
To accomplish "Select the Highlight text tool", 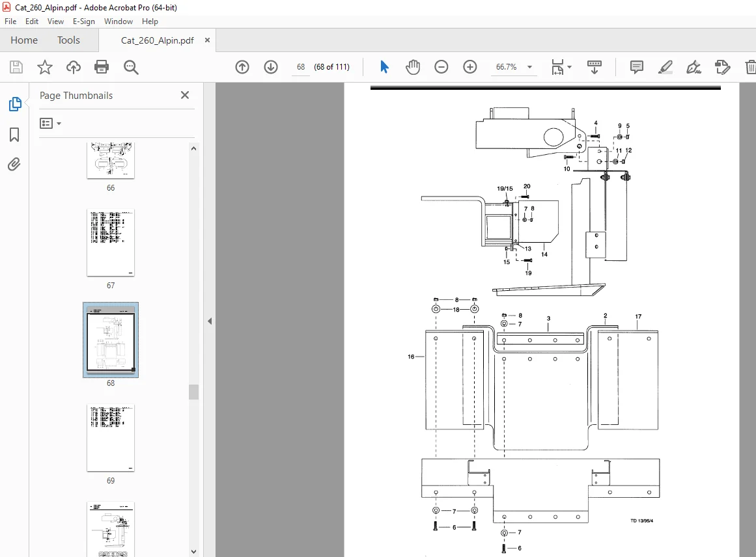I will [665, 67].
